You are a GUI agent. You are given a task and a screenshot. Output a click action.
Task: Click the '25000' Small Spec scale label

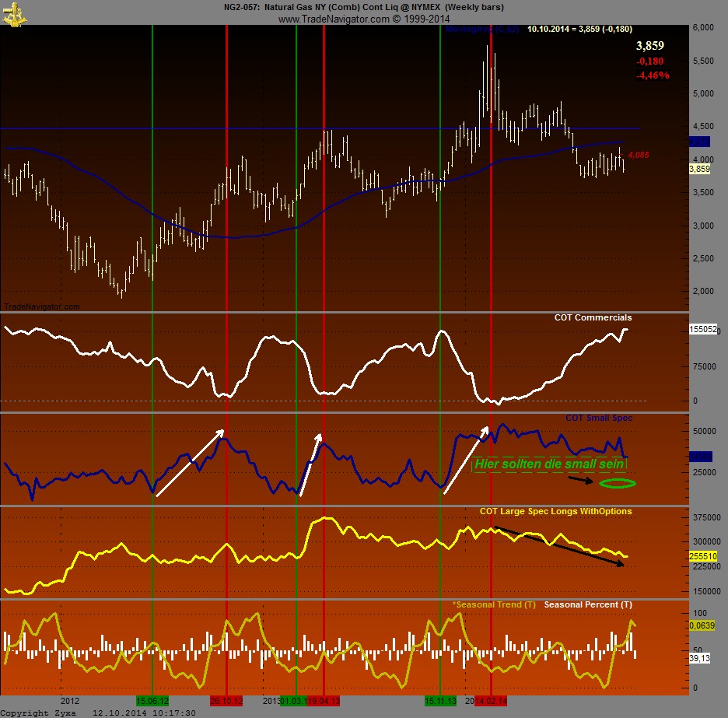[x=705, y=472]
